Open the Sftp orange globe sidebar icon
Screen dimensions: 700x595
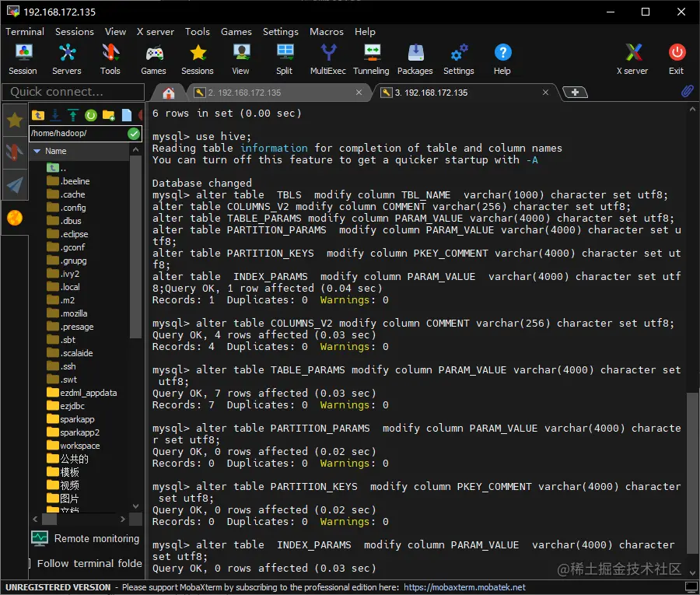[15, 218]
